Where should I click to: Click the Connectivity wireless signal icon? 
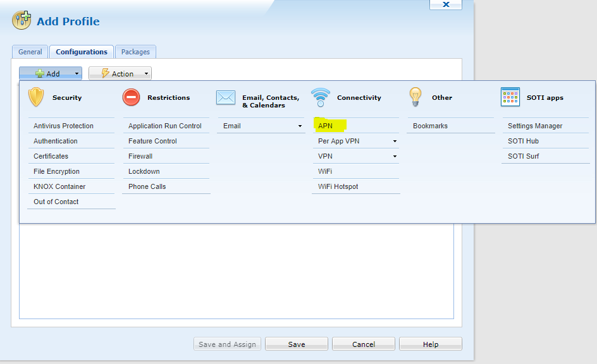321,97
